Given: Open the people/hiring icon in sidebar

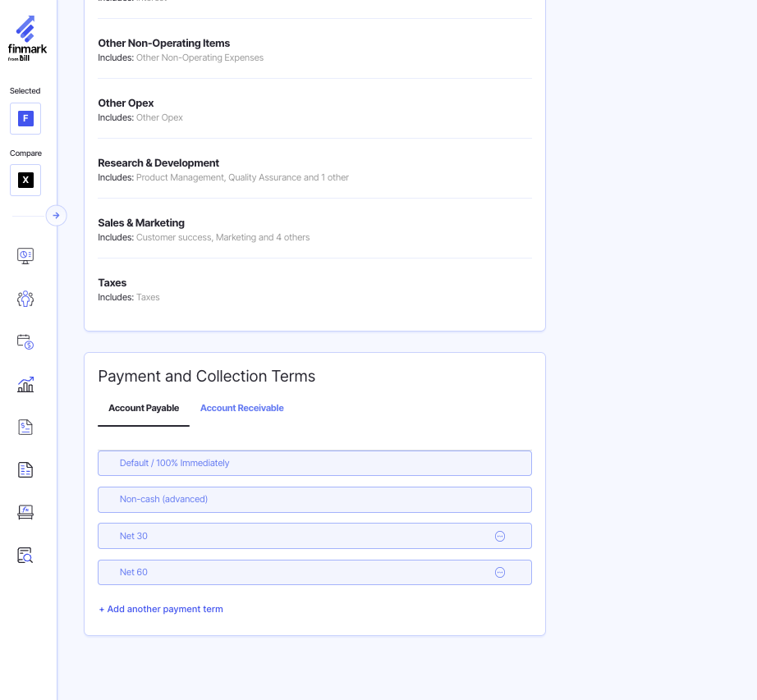Looking at the screenshot, I should (25, 299).
